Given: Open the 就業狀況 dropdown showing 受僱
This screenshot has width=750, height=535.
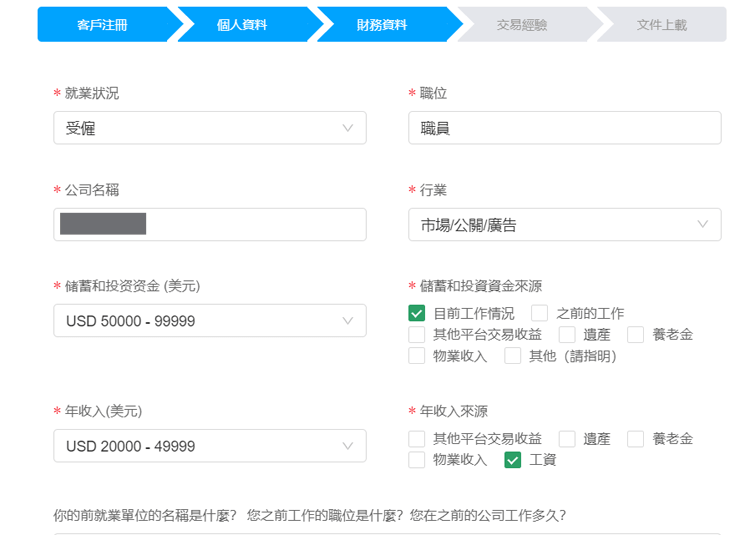Looking at the screenshot, I should pyautogui.click(x=209, y=128).
